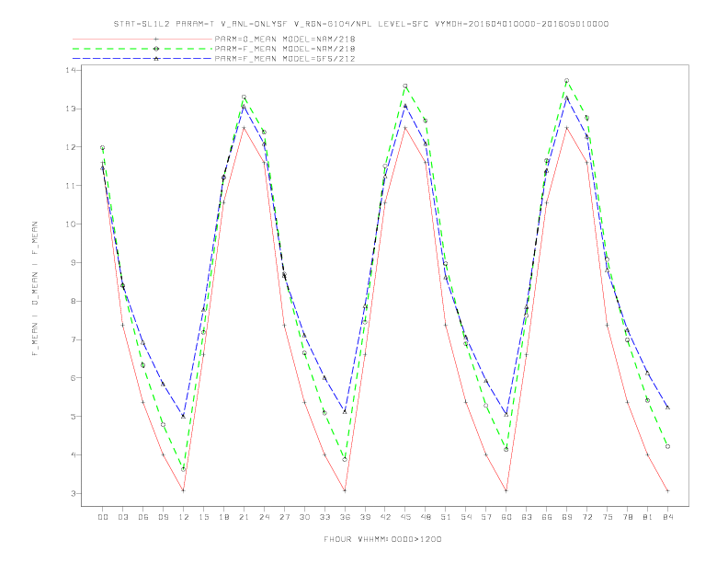
Task: Click x-axis forecast hour label 06
Action: click(143, 517)
